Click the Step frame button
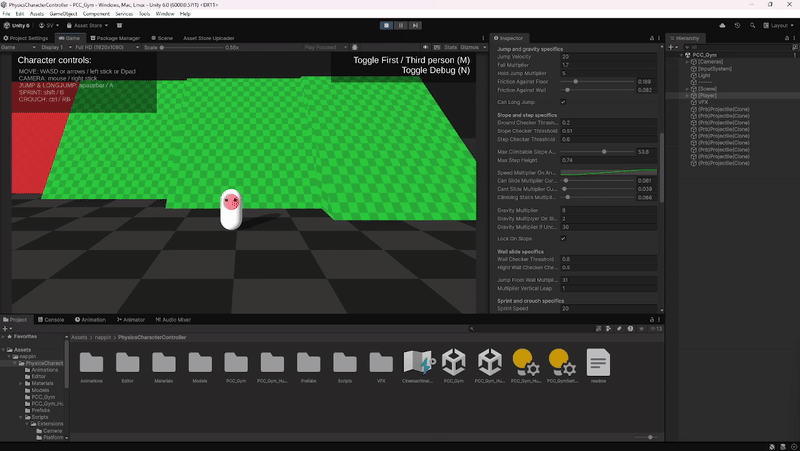Screen dimensions: 800x451 pyautogui.click(x=414, y=25)
